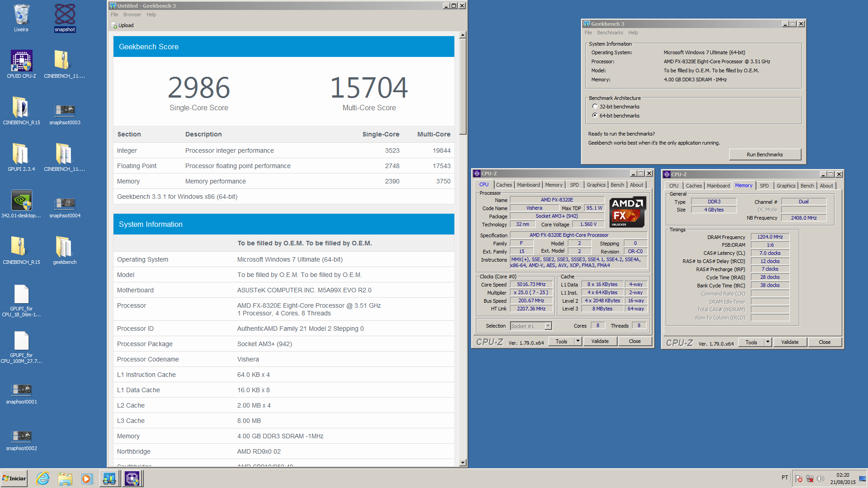This screenshot has width=868, height=488.
Task: Click the Iniciar start button
Action: point(14,479)
